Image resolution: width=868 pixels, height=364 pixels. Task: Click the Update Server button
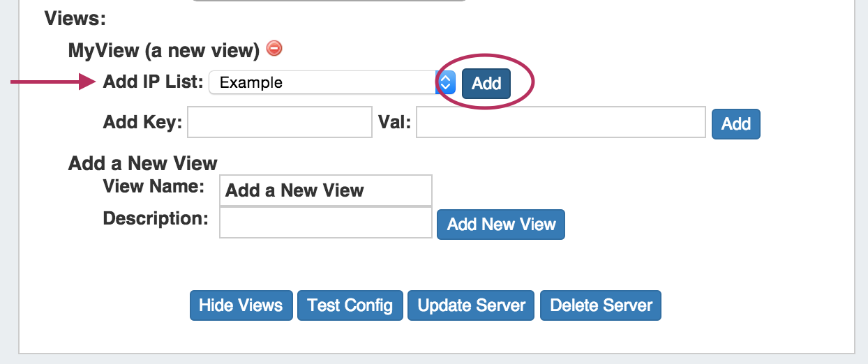[472, 305]
